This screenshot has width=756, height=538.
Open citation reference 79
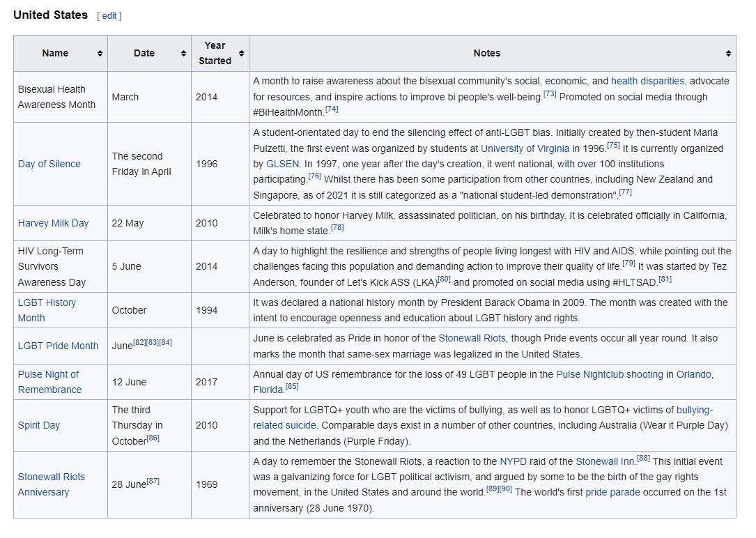628,263
